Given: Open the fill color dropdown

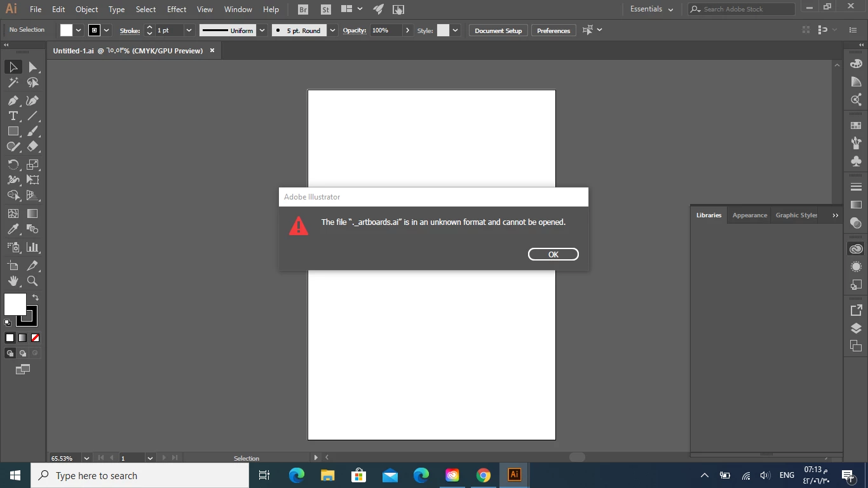Looking at the screenshot, I should [x=79, y=30].
